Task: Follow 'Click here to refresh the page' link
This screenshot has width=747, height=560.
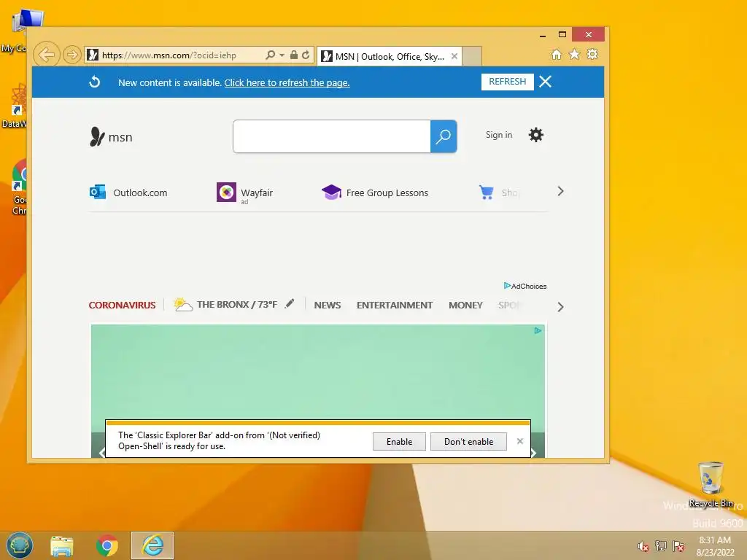Action: [287, 82]
